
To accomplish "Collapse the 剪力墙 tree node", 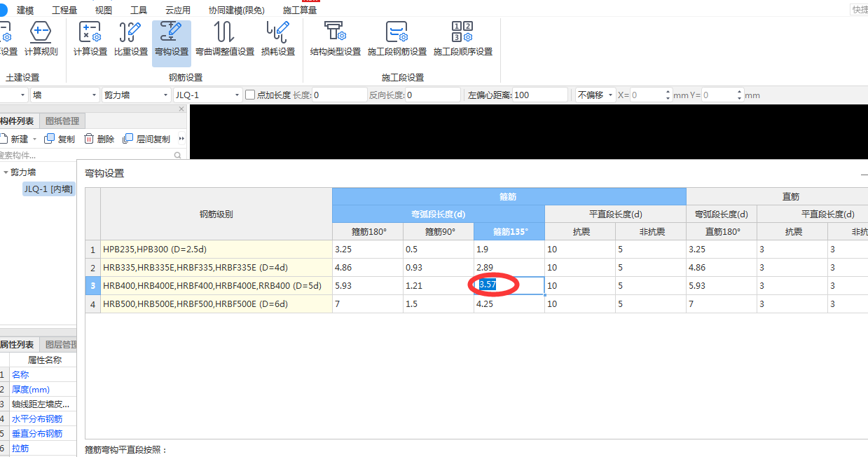I will pos(6,172).
